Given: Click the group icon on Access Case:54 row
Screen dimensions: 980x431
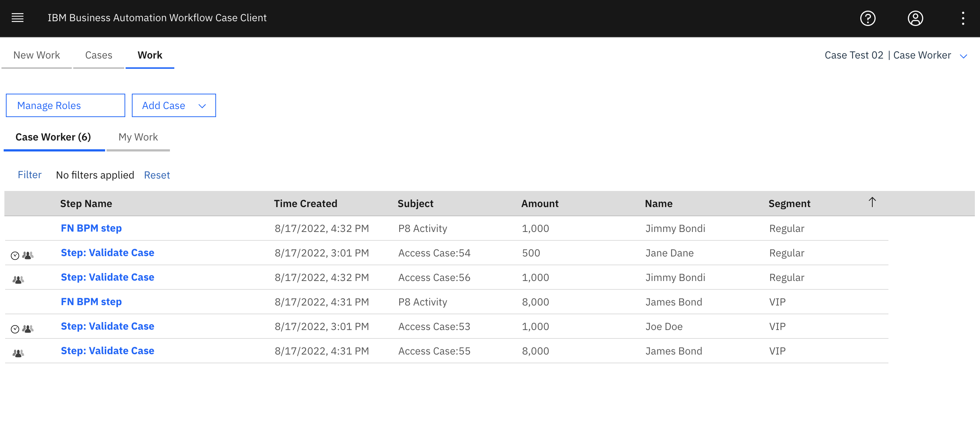Looking at the screenshot, I should click(x=28, y=255).
